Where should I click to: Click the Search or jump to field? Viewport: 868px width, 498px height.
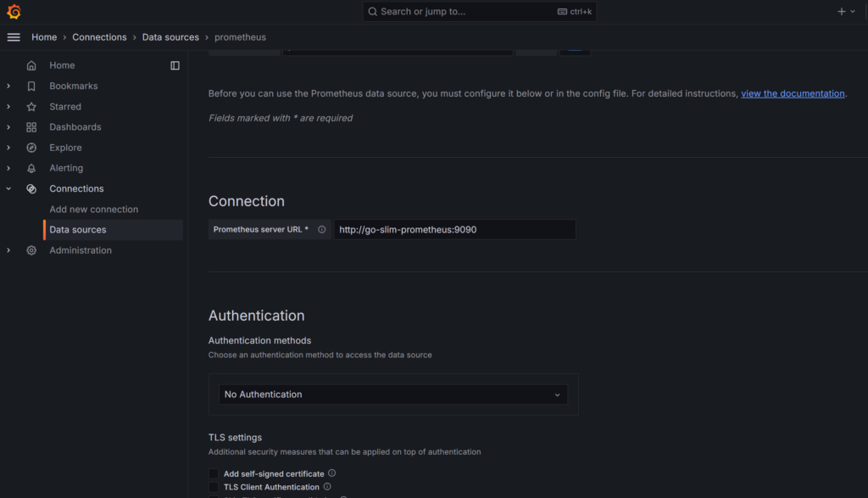click(x=480, y=12)
